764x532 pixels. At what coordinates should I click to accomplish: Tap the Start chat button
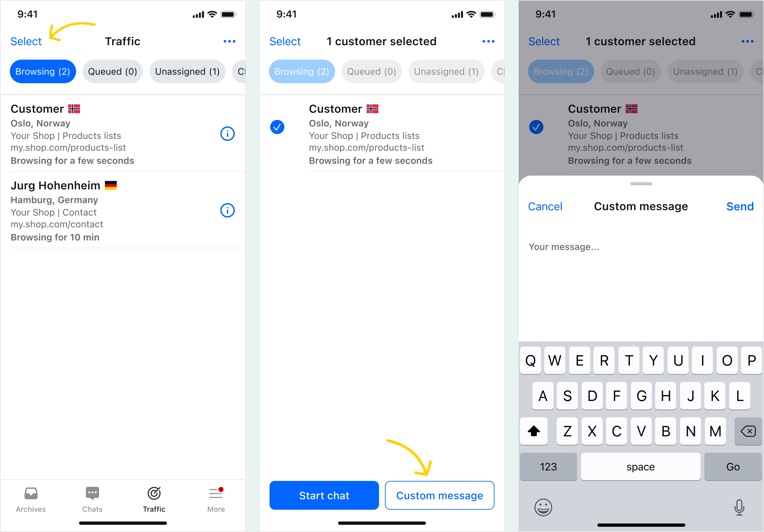point(325,495)
